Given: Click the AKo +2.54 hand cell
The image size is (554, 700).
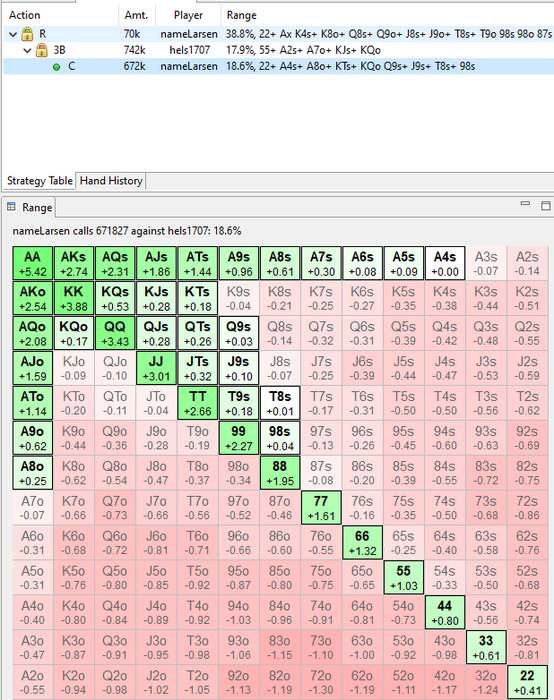Looking at the screenshot, I should (x=33, y=298).
